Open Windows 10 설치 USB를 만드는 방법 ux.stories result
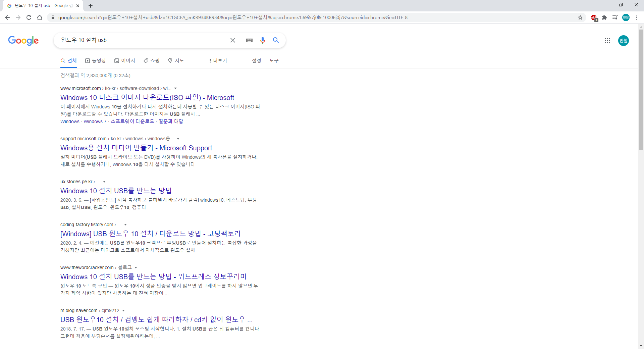 [116, 191]
